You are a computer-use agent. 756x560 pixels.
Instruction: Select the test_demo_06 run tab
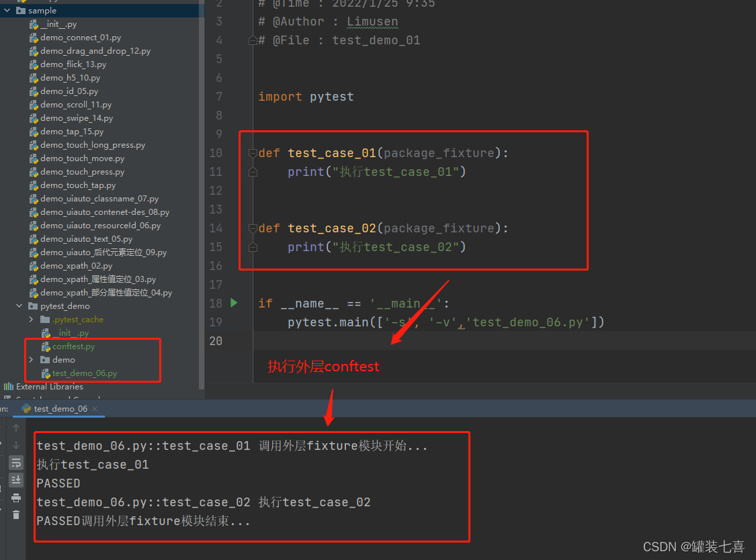pos(60,409)
